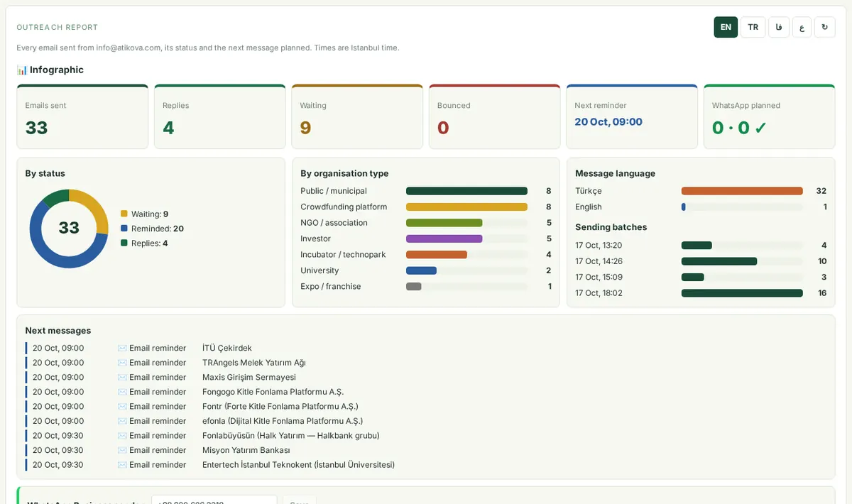Click the Türkçe message language bar

[742, 191]
